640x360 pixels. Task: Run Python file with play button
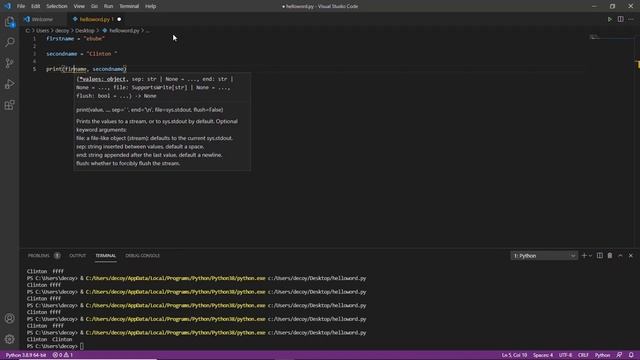(609, 19)
